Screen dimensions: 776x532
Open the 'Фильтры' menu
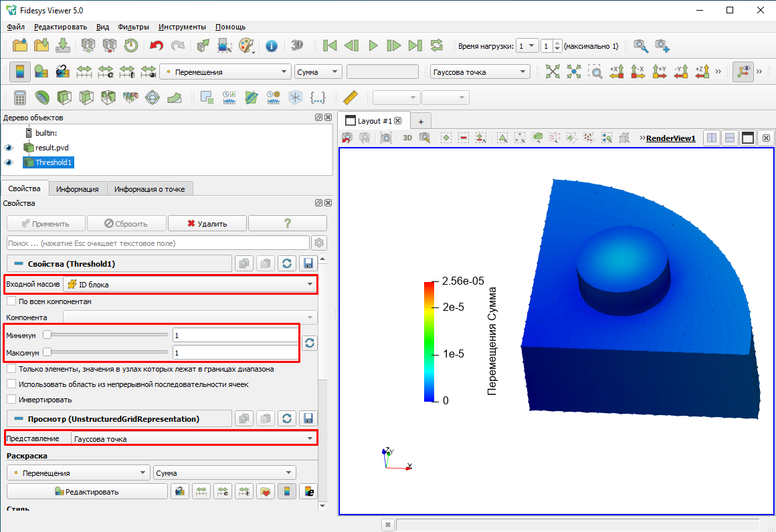pyautogui.click(x=133, y=27)
